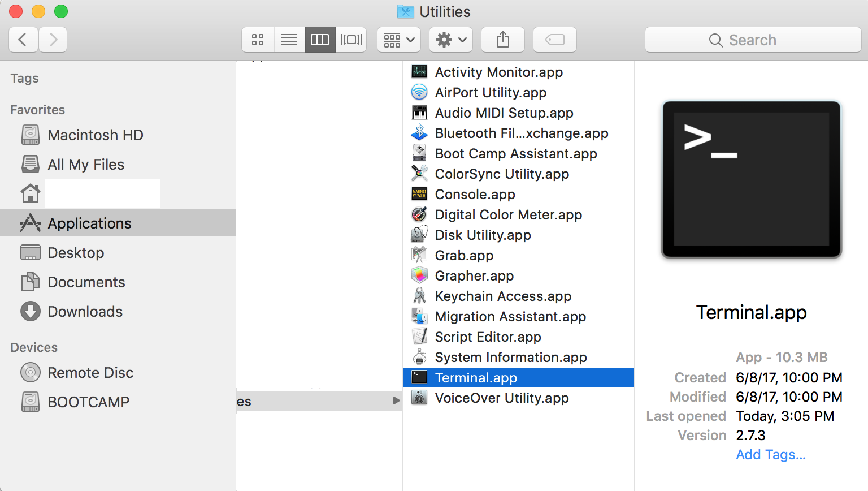Click the Grab app icon
The height and width of the screenshot is (491, 868).
point(419,255)
